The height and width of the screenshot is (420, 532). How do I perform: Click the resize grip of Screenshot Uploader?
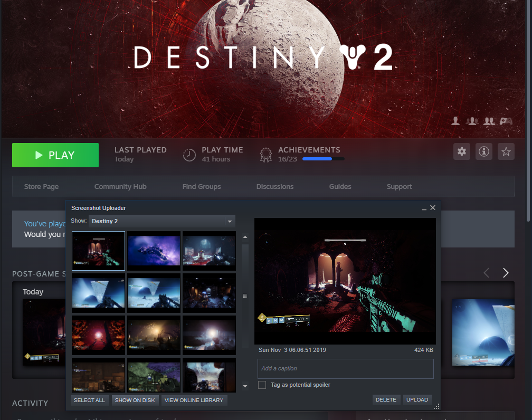pos(436,406)
